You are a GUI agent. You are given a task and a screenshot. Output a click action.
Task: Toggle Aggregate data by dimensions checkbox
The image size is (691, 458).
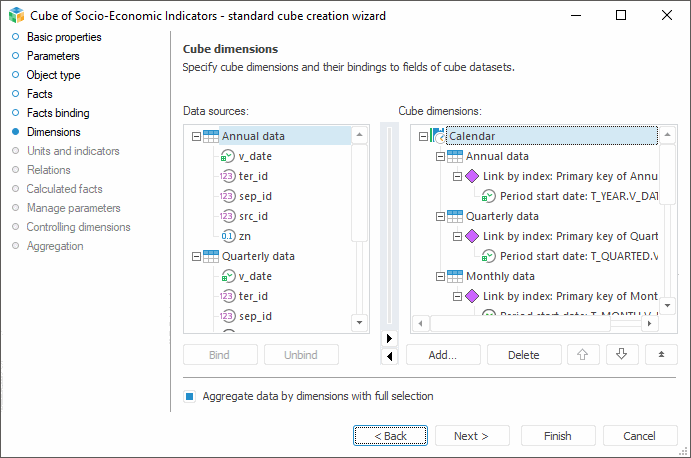[x=189, y=396]
